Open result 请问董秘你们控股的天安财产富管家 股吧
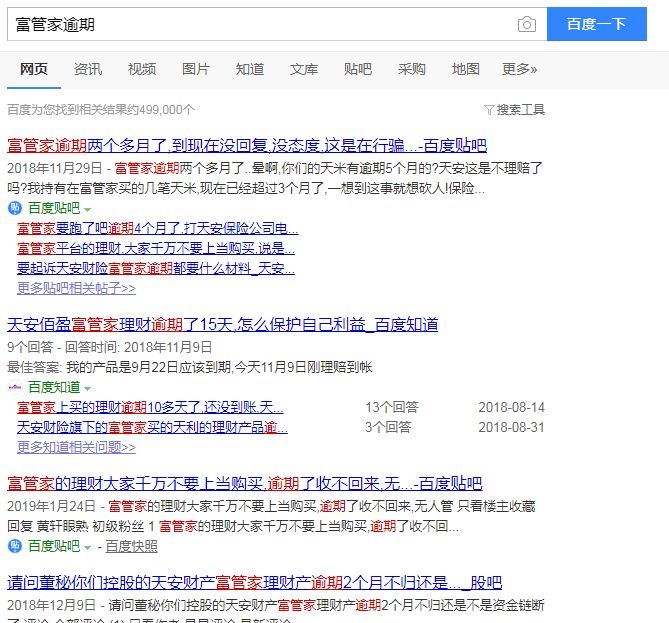 pyautogui.click(x=254, y=582)
